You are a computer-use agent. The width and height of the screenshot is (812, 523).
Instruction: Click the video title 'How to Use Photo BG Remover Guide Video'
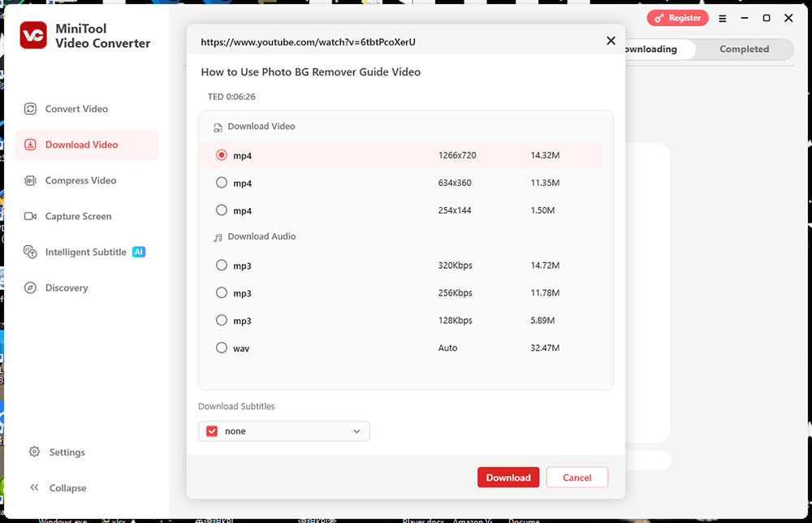(x=311, y=72)
